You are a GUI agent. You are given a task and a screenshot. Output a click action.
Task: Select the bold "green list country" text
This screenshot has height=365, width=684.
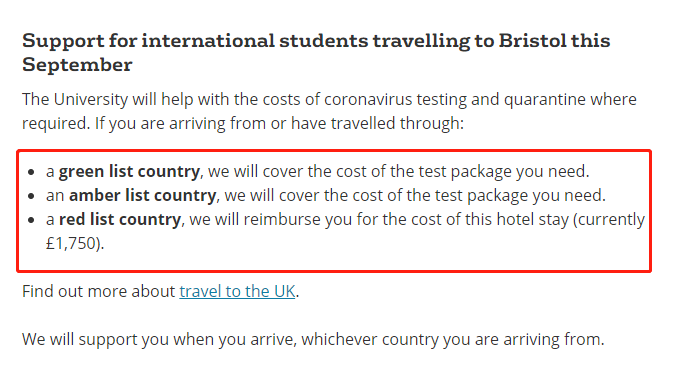coord(129,171)
